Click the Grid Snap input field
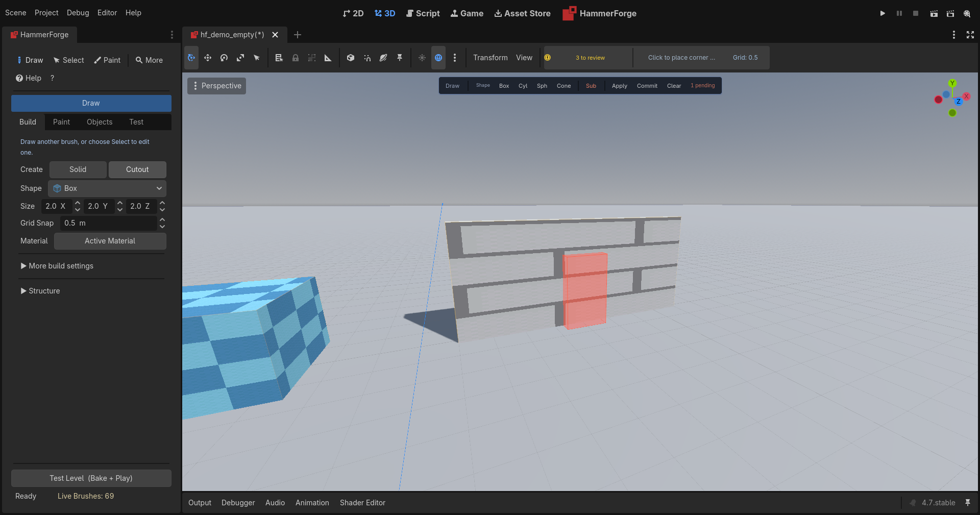Image resolution: width=980 pixels, height=515 pixels. point(109,223)
